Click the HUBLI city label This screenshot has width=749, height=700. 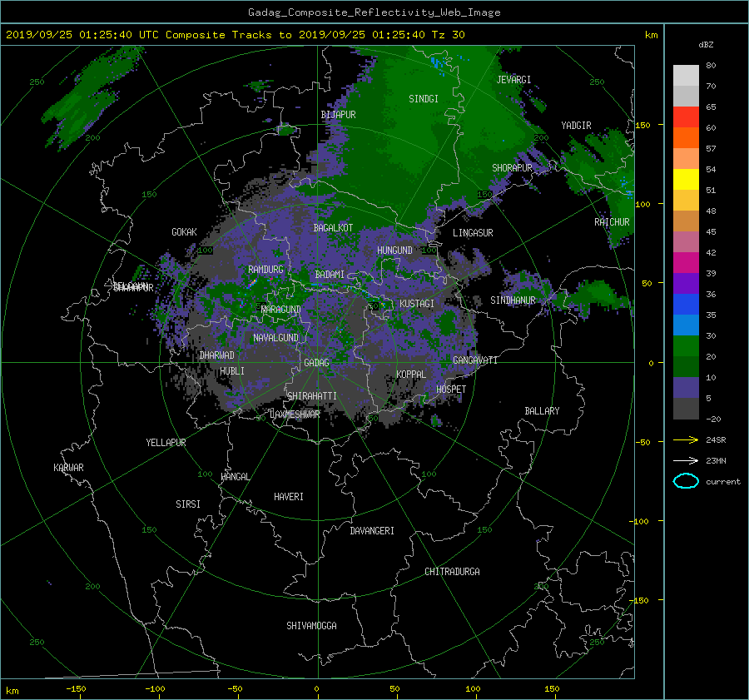click(232, 371)
